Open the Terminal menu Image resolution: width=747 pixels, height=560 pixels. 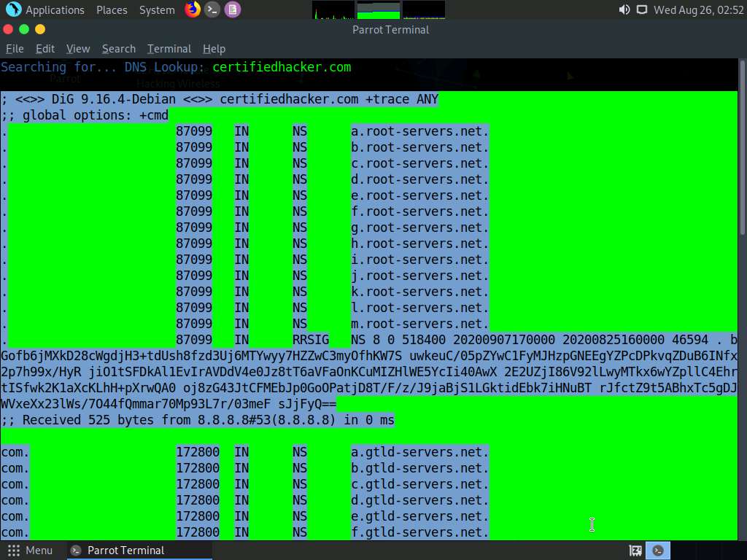click(169, 49)
